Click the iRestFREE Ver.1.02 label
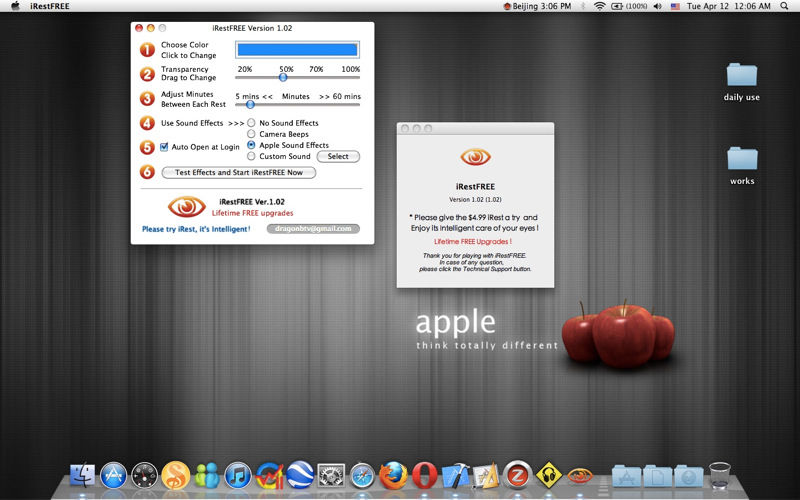 click(252, 202)
